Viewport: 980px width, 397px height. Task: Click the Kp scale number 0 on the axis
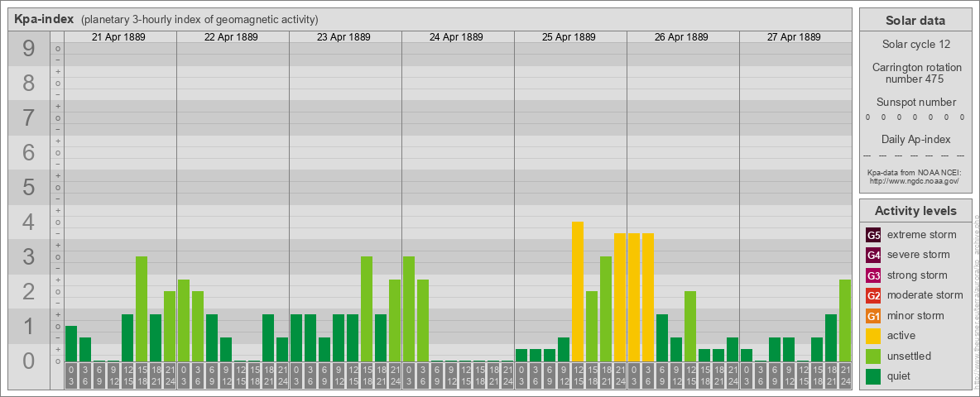tap(28, 361)
